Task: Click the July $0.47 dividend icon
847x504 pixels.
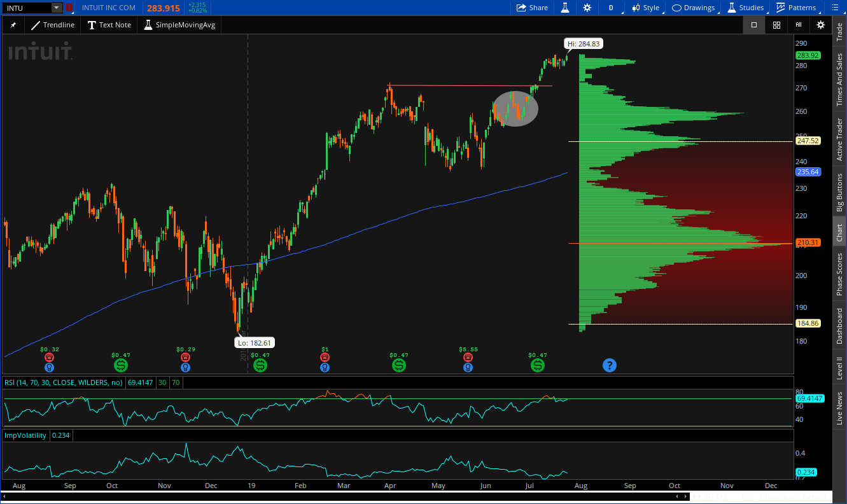Action: point(538,365)
